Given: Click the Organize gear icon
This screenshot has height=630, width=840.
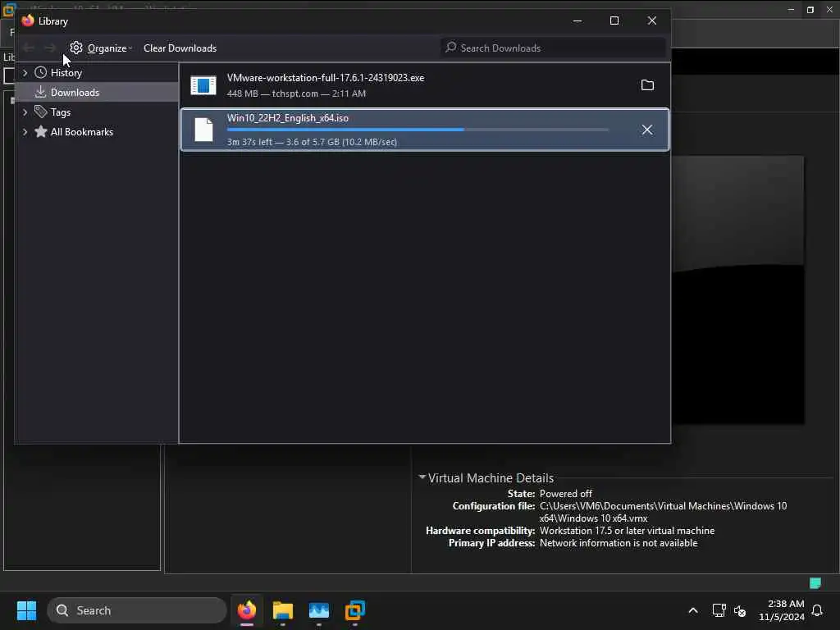Looking at the screenshot, I should pyautogui.click(x=76, y=48).
